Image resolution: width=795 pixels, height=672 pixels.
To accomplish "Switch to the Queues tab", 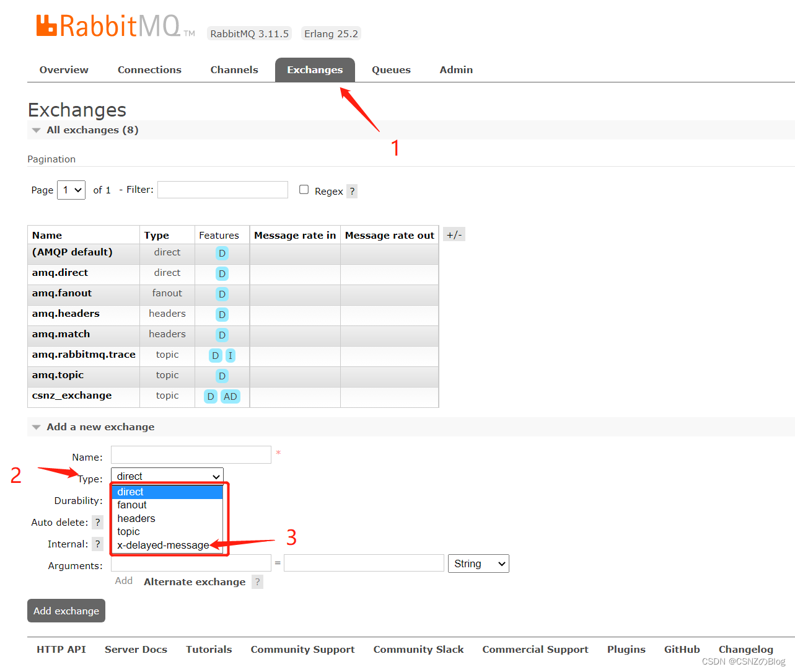I will [391, 69].
